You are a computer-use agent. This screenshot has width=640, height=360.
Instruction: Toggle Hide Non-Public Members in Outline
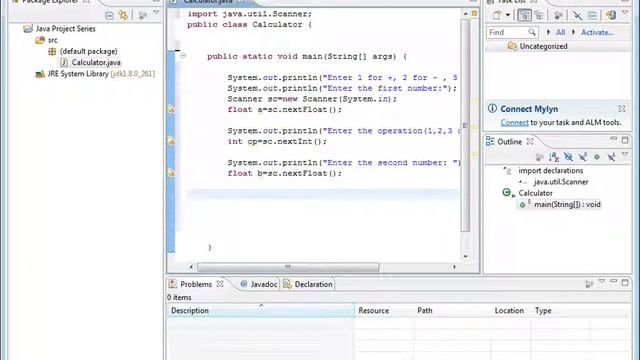[597, 157]
